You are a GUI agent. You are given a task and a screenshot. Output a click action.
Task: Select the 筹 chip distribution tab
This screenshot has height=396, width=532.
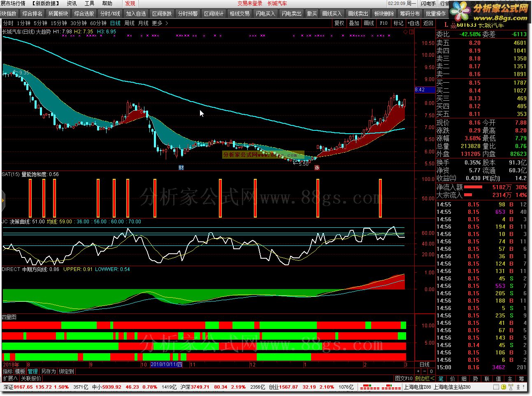point(522,379)
